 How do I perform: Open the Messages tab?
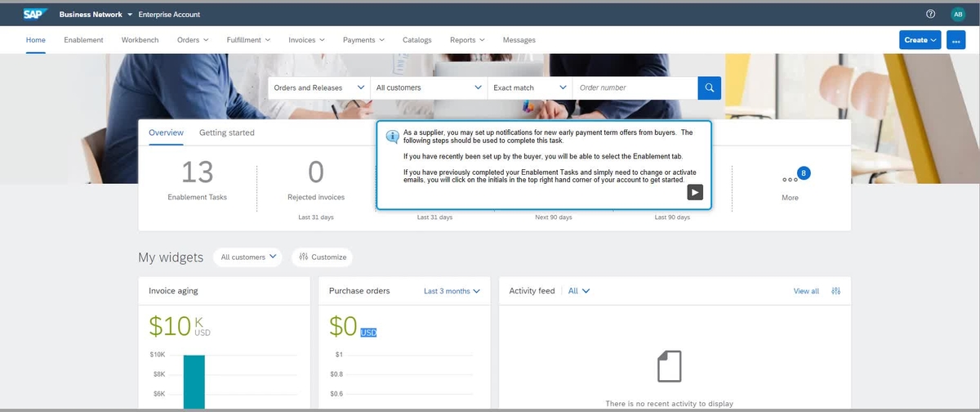point(519,39)
